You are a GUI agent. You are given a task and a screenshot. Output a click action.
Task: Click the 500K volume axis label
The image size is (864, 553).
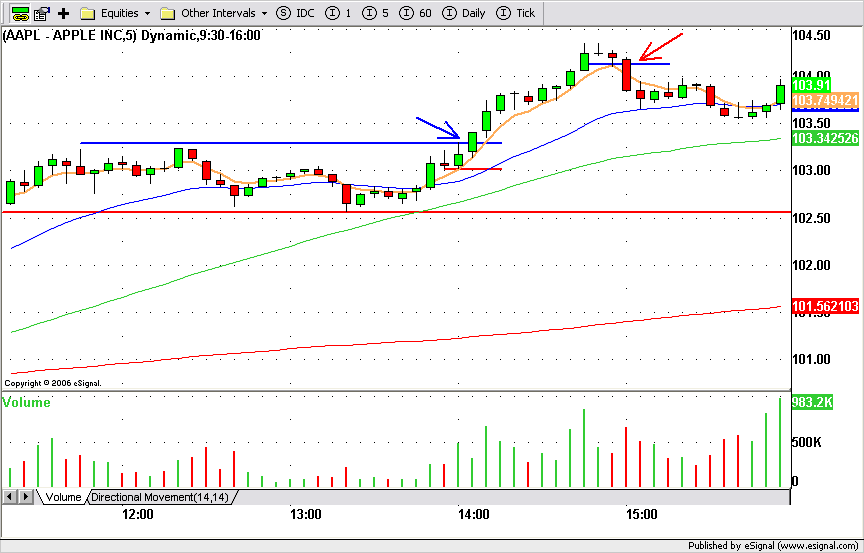pyautogui.click(x=807, y=442)
